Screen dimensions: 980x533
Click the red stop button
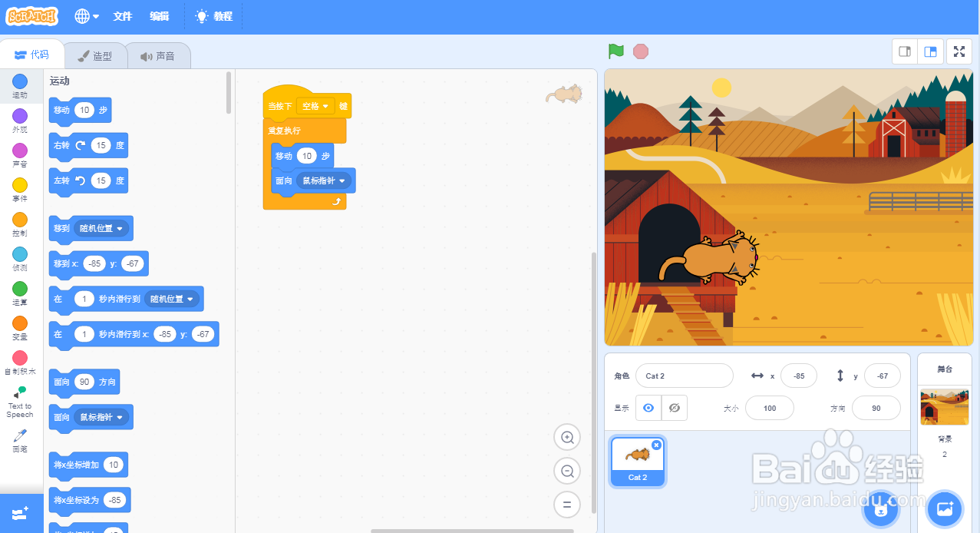641,51
